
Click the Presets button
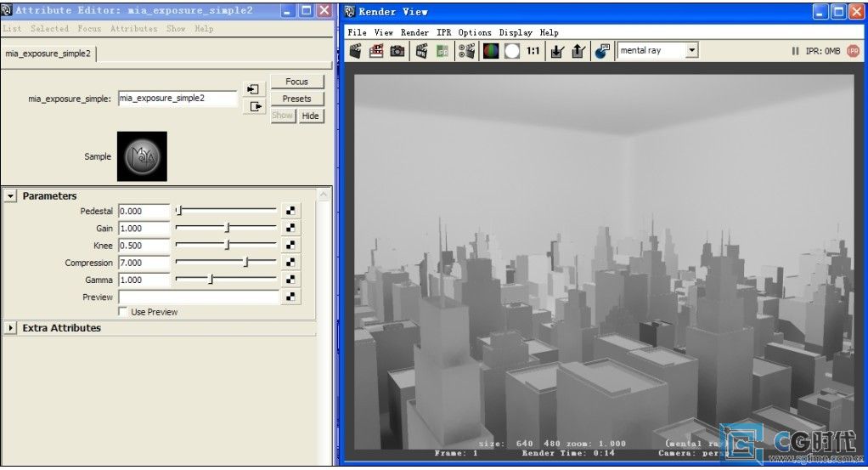point(296,99)
